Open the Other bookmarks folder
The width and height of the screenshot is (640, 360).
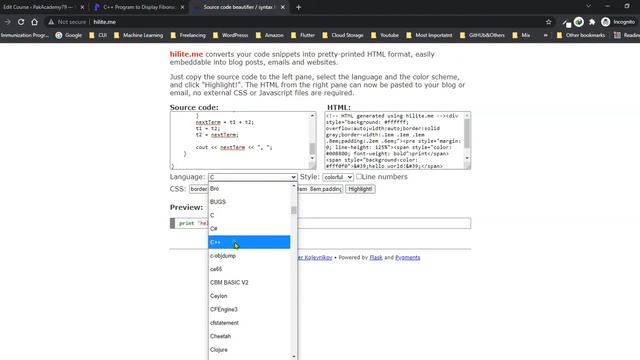[581, 36]
